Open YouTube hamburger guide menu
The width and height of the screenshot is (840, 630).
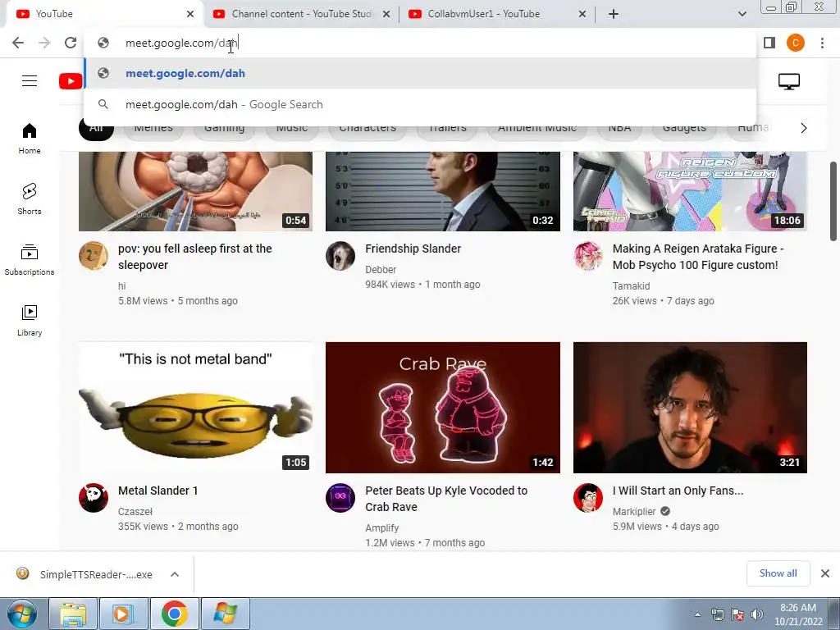[30, 81]
